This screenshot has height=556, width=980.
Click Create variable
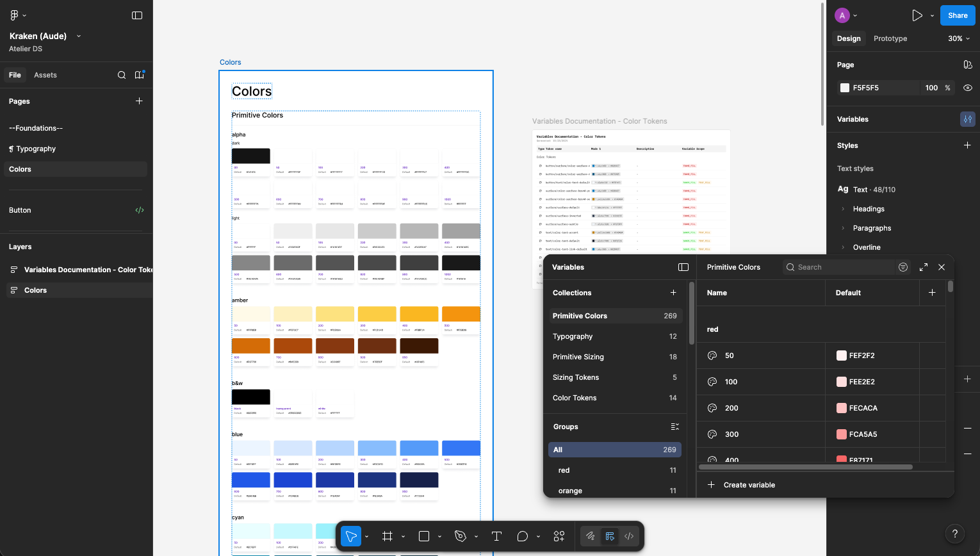point(749,485)
